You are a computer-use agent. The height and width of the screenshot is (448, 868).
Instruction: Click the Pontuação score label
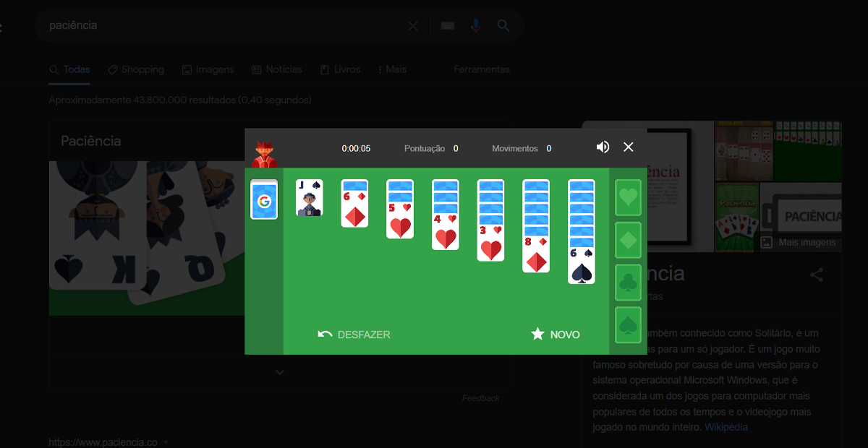425,149
